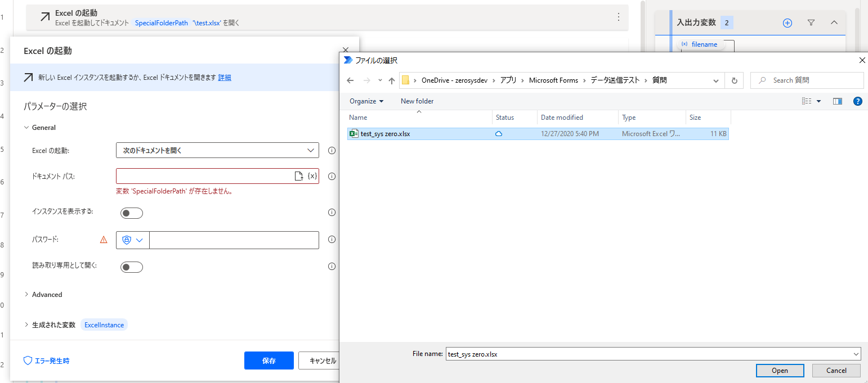Click the red warning icon next to パスワード
Image resolution: width=868 pixels, height=383 pixels.
point(104,240)
